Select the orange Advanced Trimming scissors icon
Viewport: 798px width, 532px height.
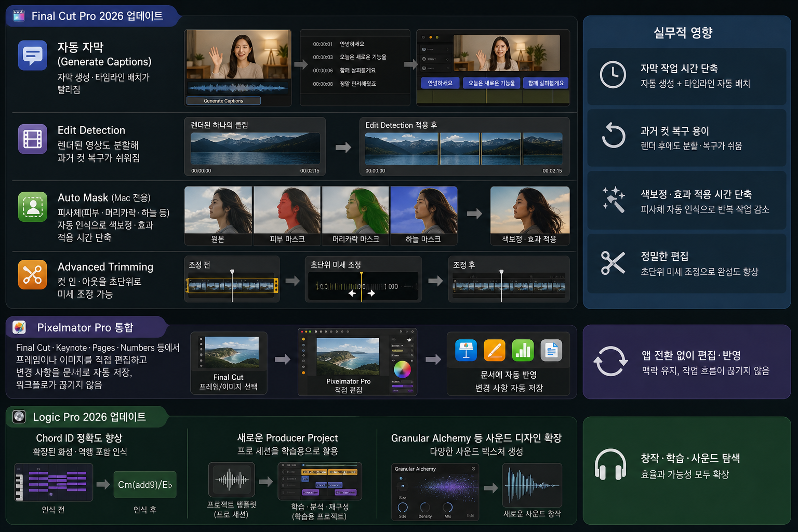(33, 274)
